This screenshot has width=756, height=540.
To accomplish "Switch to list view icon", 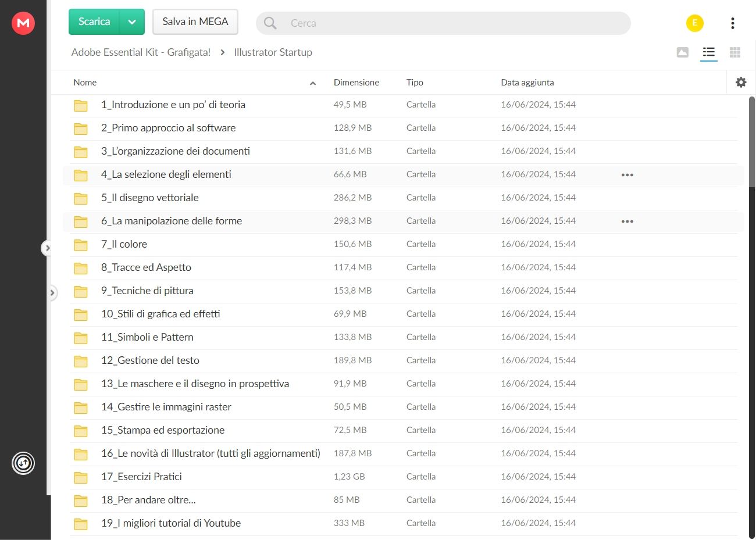I will pyautogui.click(x=708, y=52).
